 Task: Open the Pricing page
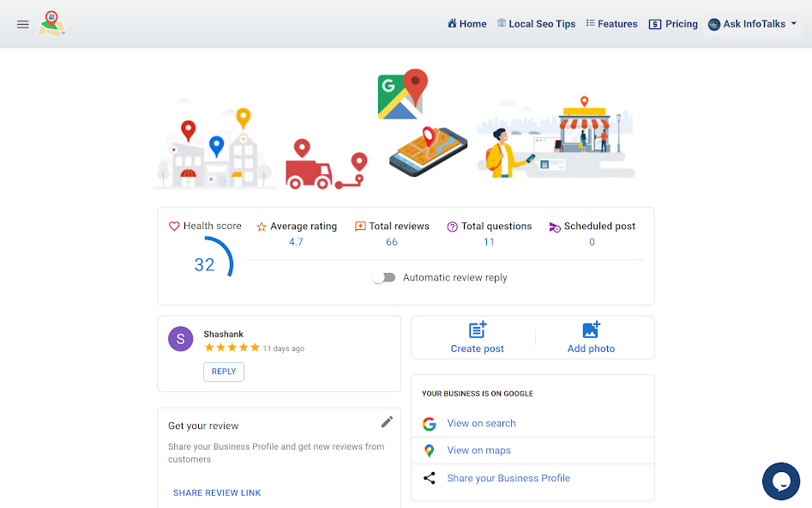coord(673,24)
